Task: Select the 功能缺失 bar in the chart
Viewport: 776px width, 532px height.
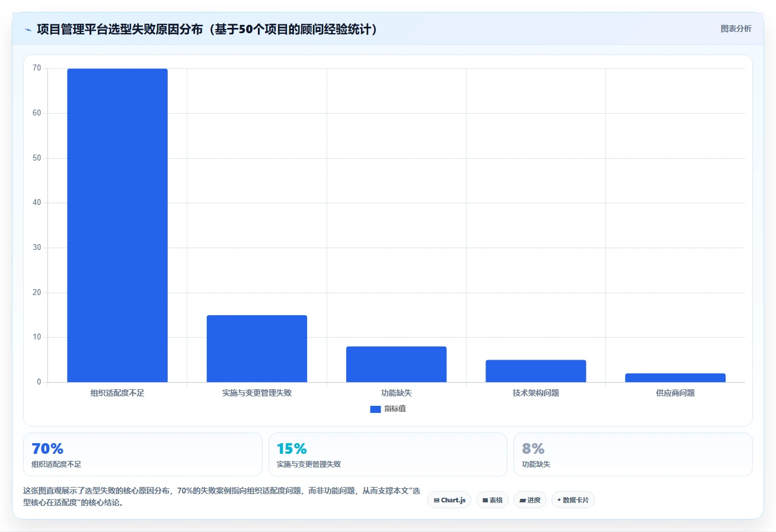Action: tap(396, 364)
